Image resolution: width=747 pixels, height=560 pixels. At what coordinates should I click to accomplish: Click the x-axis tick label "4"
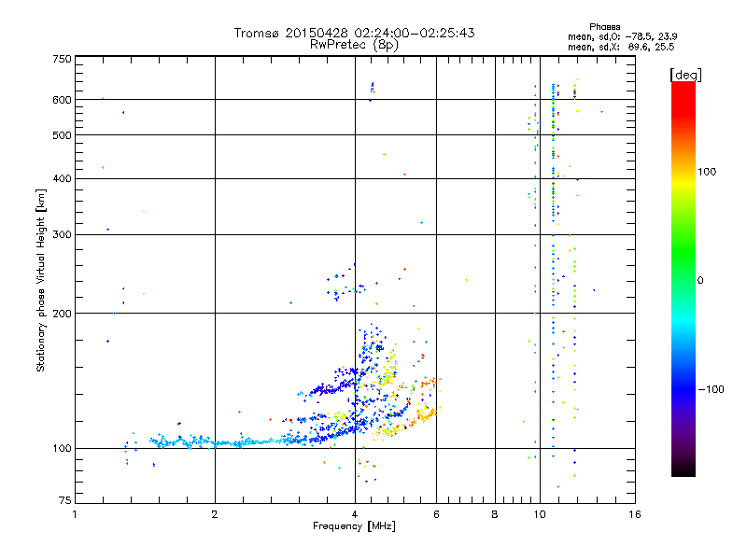[355, 514]
